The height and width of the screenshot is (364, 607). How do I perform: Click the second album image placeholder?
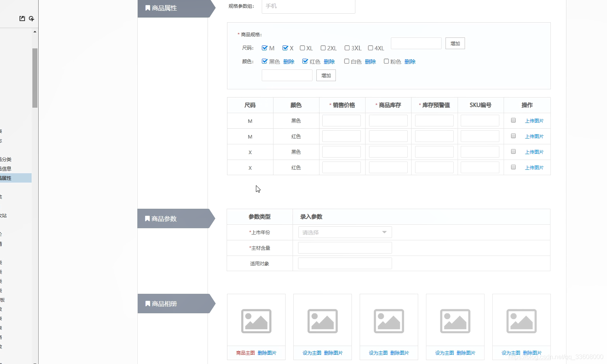click(323, 321)
